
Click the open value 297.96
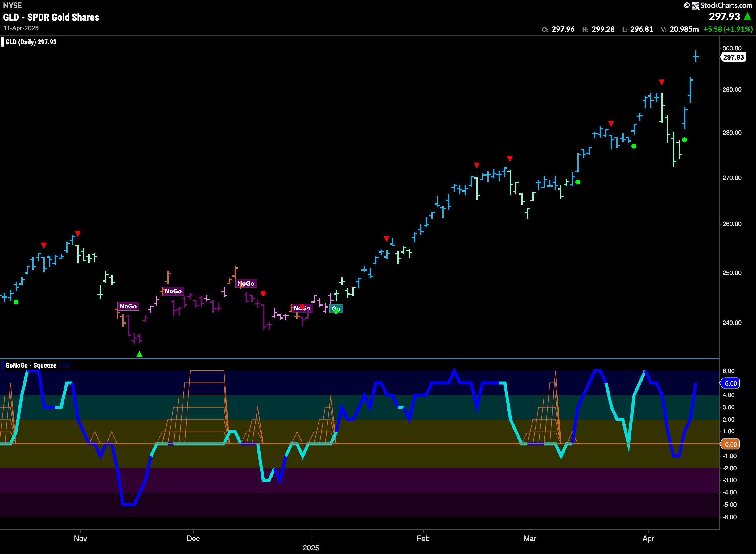563,29
